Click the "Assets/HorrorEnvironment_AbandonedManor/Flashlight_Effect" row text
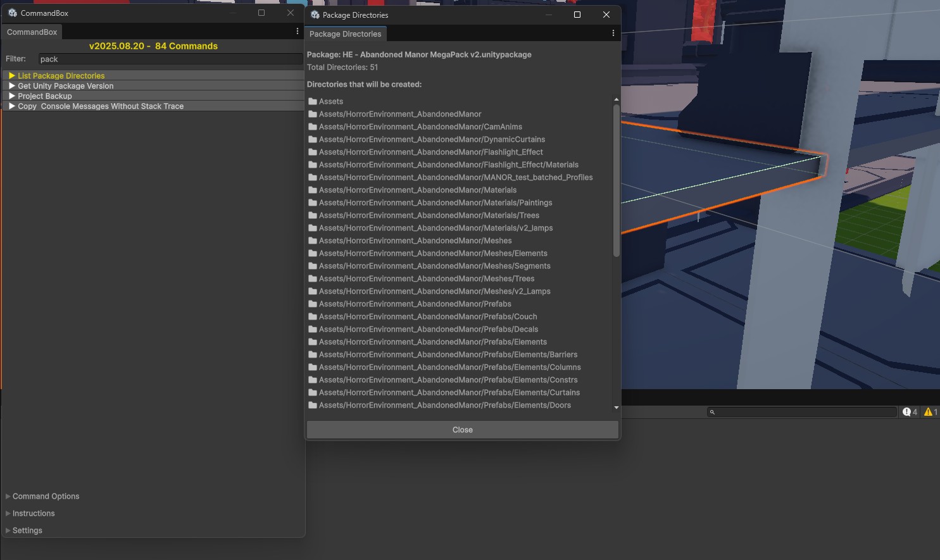940x560 pixels. pos(431,152)
